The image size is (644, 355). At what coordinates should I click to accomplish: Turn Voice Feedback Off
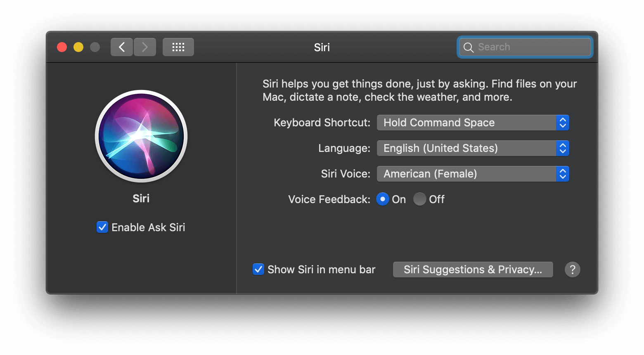(x=419, y=199)
